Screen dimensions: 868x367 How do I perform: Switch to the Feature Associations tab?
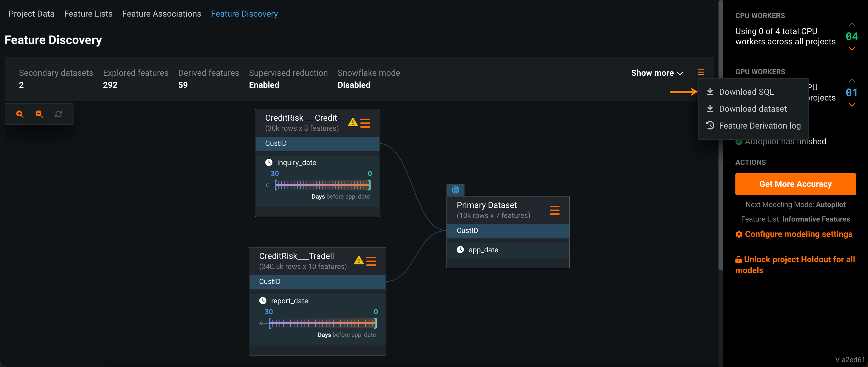[x=162, y=14]
